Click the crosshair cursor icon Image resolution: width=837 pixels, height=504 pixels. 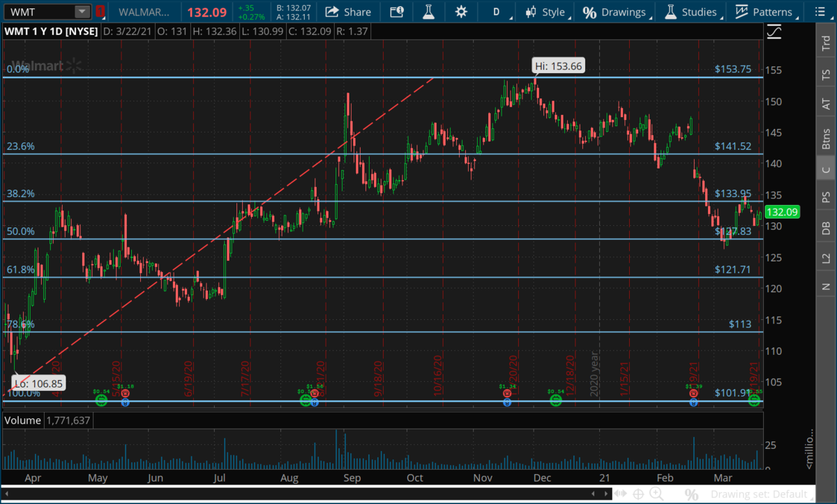pyautogui.click(x=638, y=494)
